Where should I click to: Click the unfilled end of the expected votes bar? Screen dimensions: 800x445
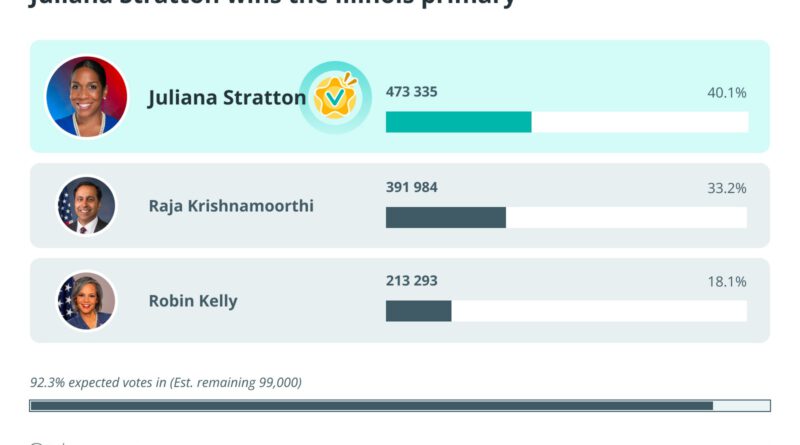(x=741, y=405)
